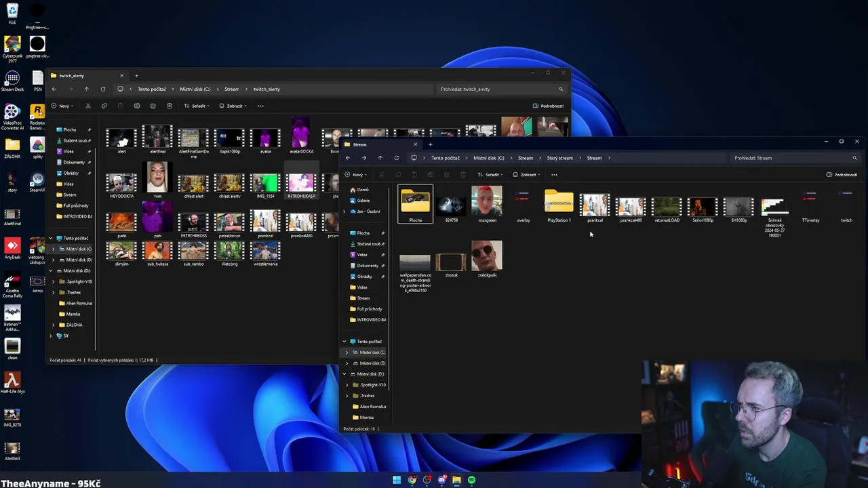Refresh the Stream window folder
Screen dimensions: 868x488
click(x=397, y=158)
